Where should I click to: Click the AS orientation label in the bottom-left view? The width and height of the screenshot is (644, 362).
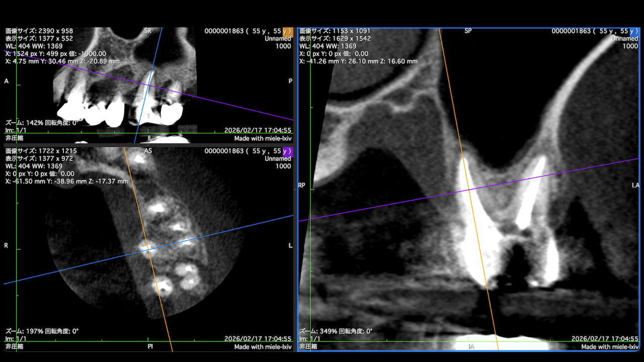[x=148, y=151]
